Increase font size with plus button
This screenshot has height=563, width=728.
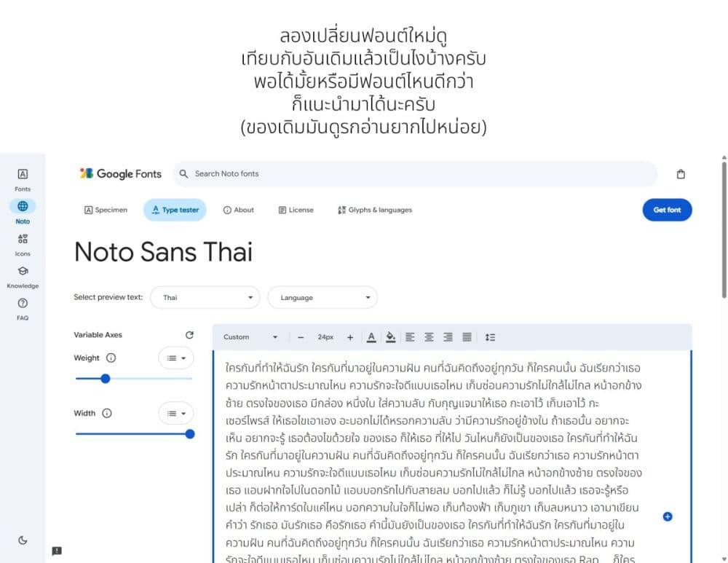pyautogui.click(x=350, y=337)
